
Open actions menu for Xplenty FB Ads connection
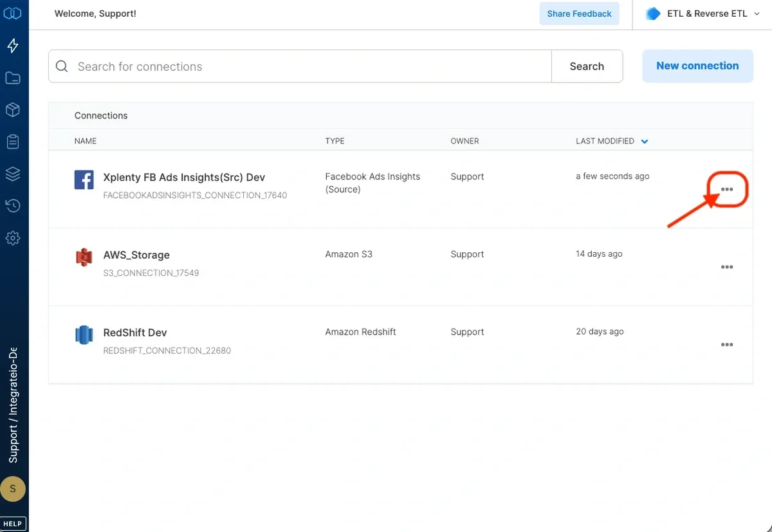[727, 189]
